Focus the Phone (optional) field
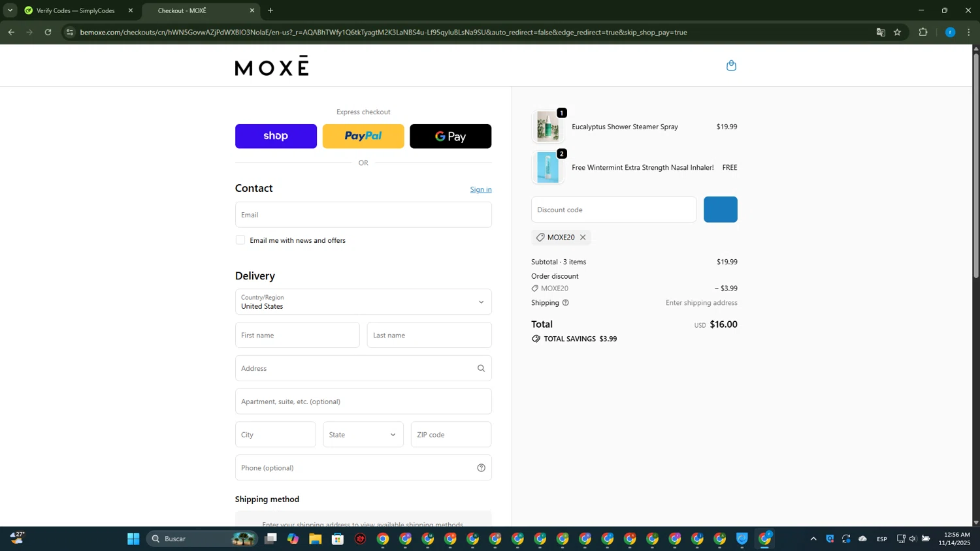The width and height of the screenshot is (980, 551). 363,467
